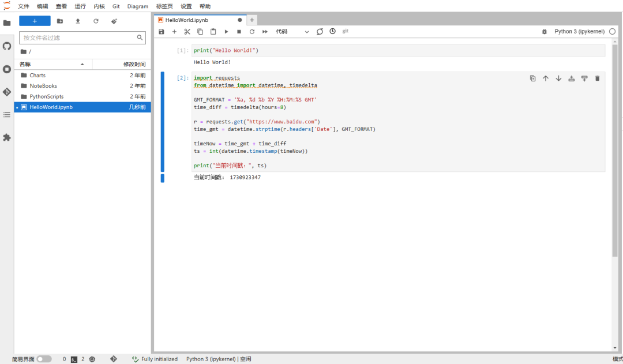Open the Git menu
Viewport: 623px width, 364px height.
pyautogui.click(x=116, y=6)
